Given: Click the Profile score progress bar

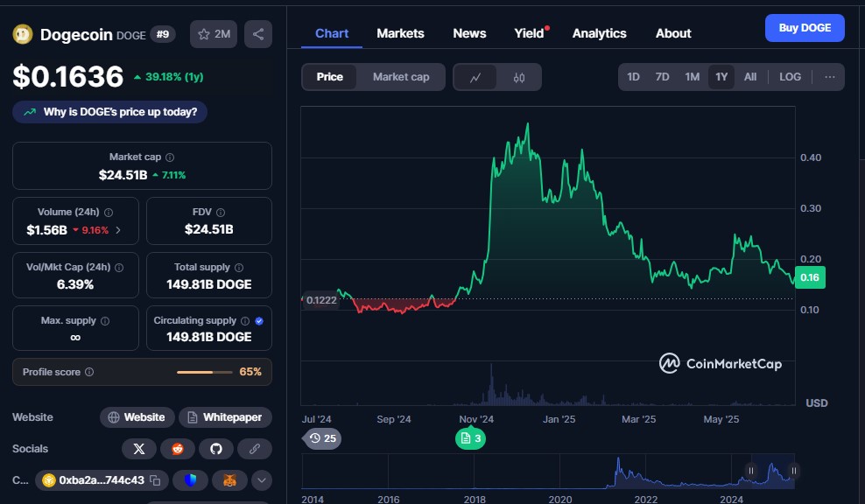Looking at the screenshot, I should (205, 372).
